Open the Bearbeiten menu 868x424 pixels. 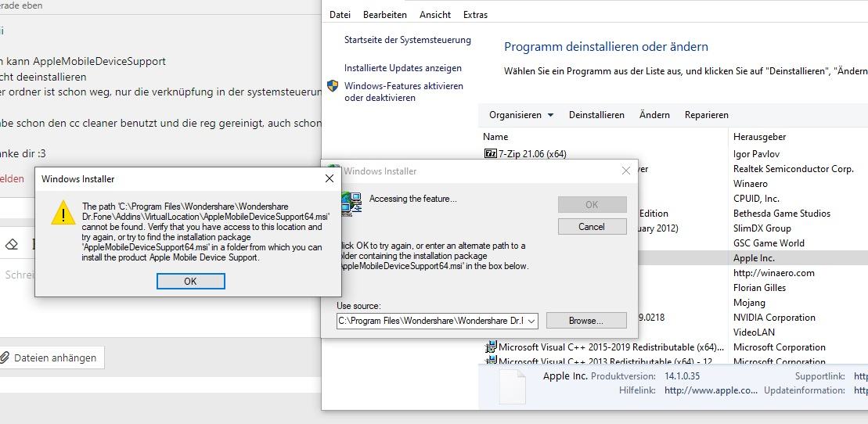click(385, 15)
